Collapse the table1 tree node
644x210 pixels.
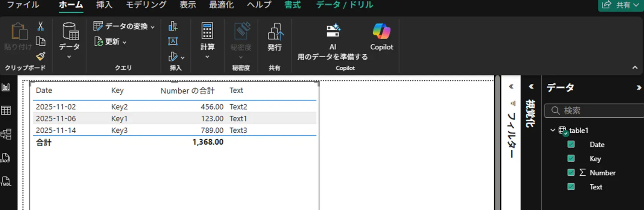[553, 130]
